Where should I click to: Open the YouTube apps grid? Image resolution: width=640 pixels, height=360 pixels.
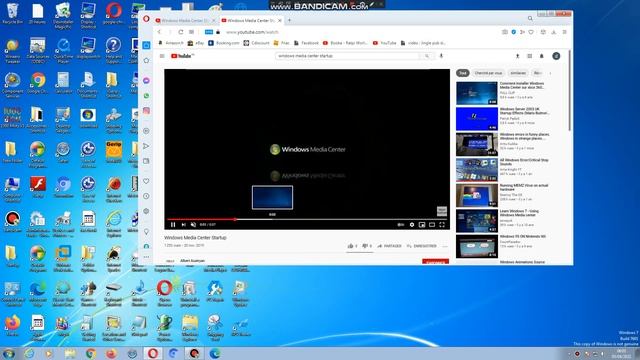[x=530, y=56]
